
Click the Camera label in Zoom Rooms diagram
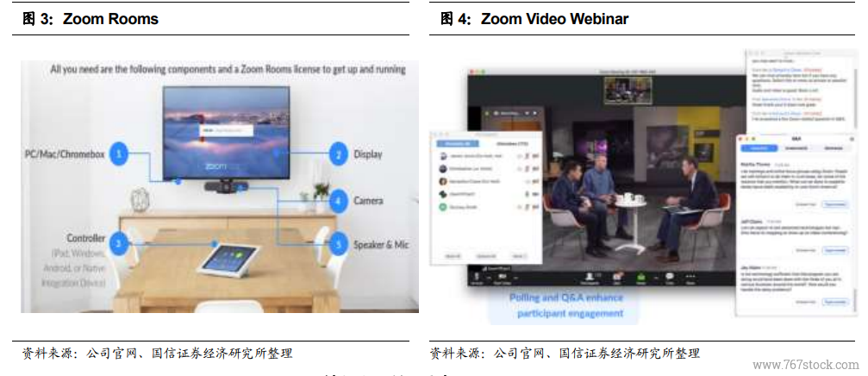368,200
